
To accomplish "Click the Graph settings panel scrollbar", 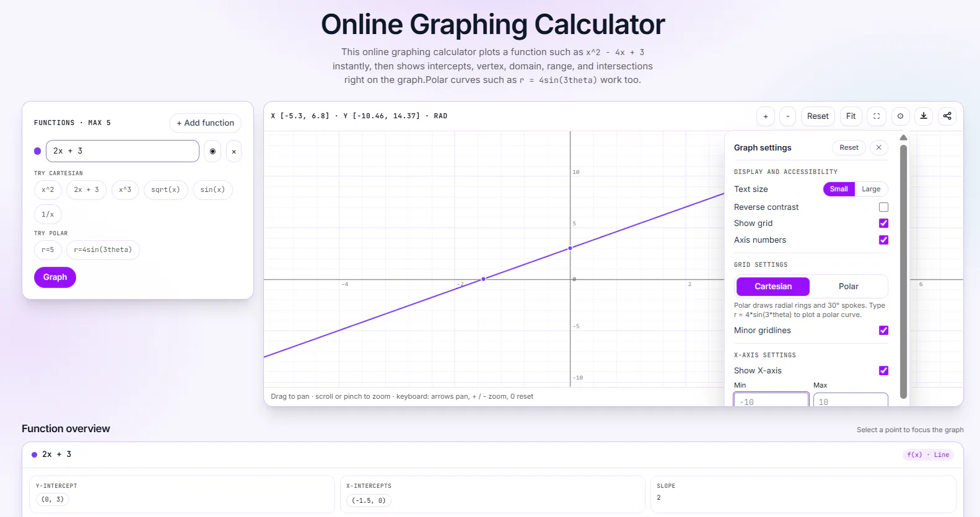I will (x=903, y=271).
